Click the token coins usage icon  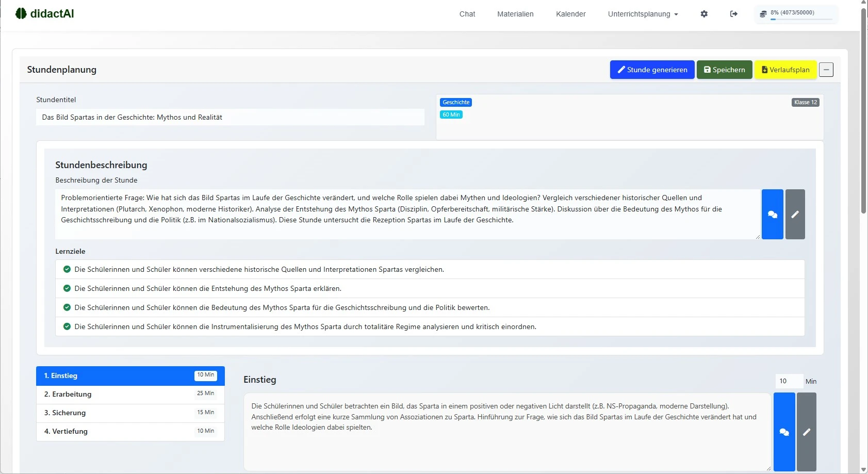click(x=763, y=14)
